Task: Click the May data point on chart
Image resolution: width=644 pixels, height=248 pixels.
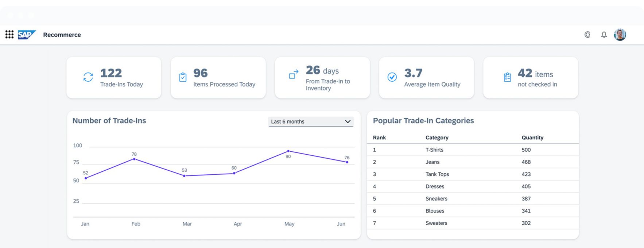Action: pos(288,151)
